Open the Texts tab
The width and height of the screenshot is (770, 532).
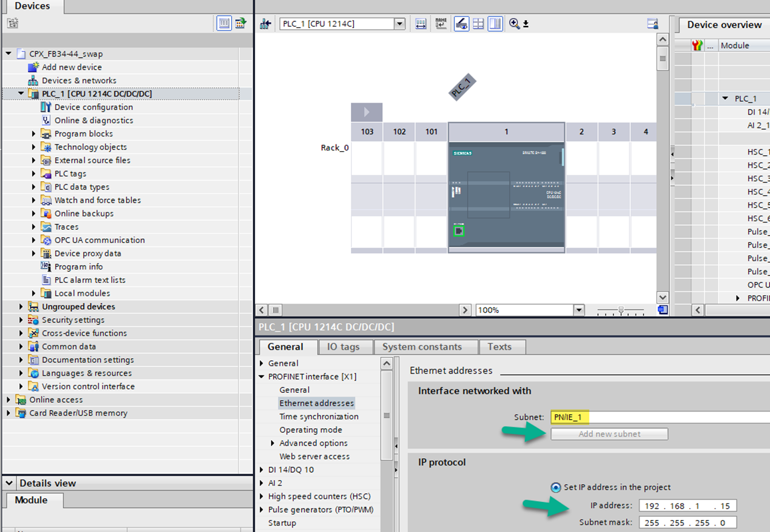(500, 346)
